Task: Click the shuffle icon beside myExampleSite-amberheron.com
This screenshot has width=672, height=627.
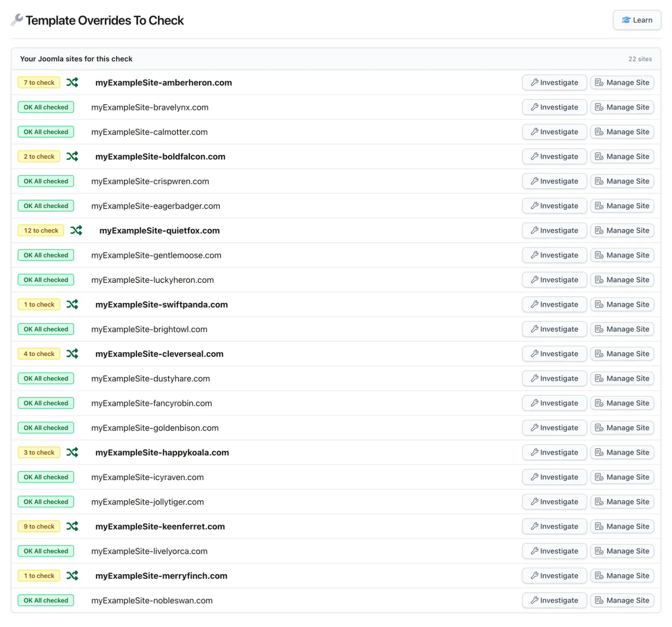Action: pos(72,82)
